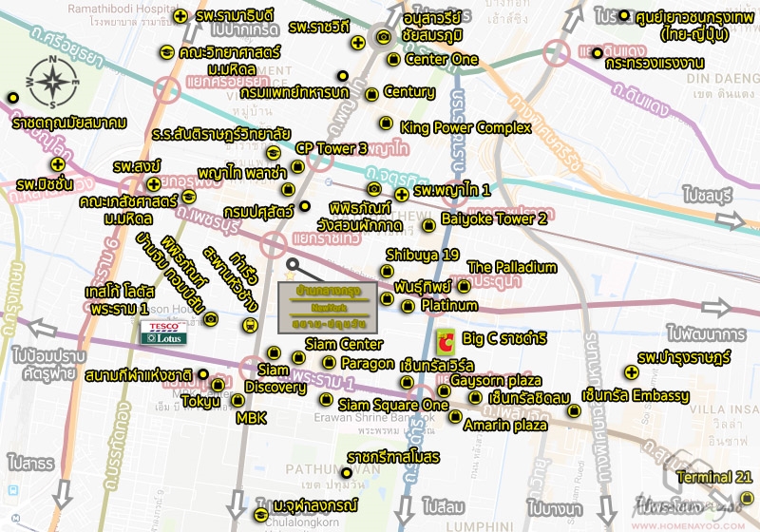Click the shopping bag icon beside King Power Complex
This screenshot has height=532, width=760.
[x=386, y=123]
